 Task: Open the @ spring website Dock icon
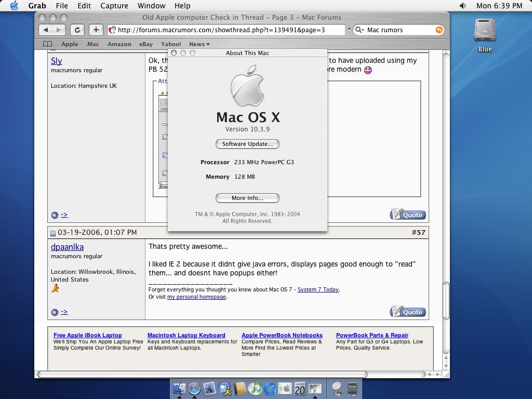click(337, 388)
